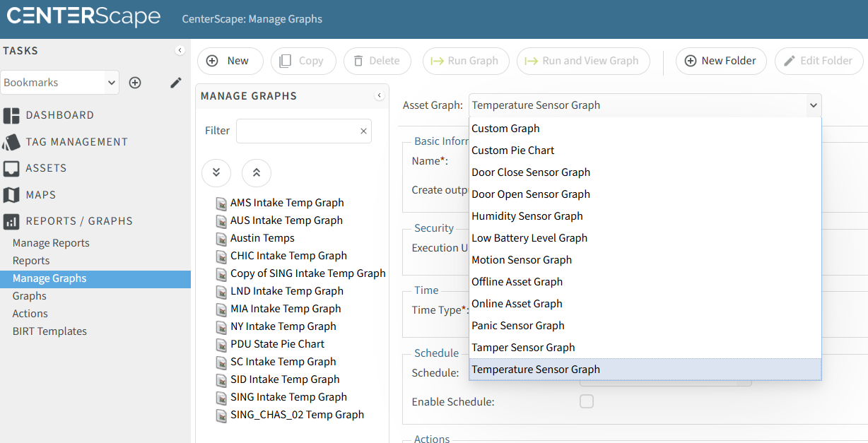Click SID Intake Temp Graph file icon
This screenshot has height=443, width=868.
tap(221, 380)
